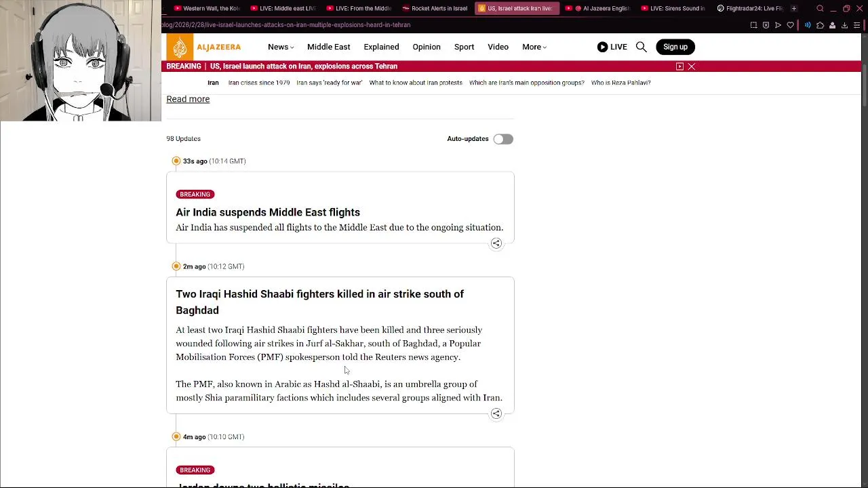Screen dimensions: 868x488
Task: Click the orange live dot at 10:12 GMT
Action: [x=176, y=266]
